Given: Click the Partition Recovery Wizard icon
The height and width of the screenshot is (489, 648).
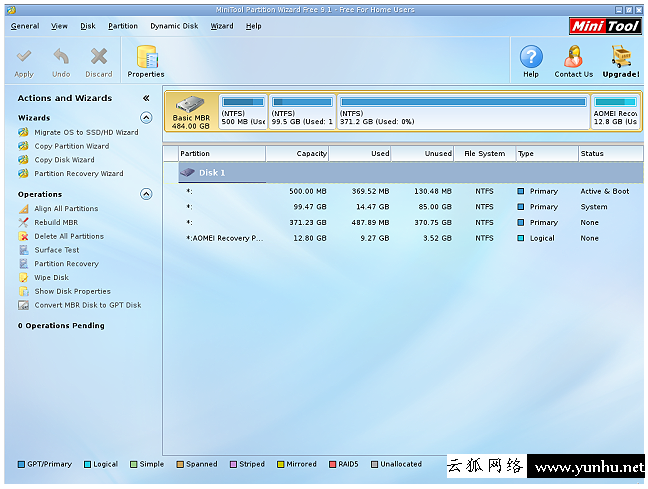Looking at the screenshot, I should point(23,173).
